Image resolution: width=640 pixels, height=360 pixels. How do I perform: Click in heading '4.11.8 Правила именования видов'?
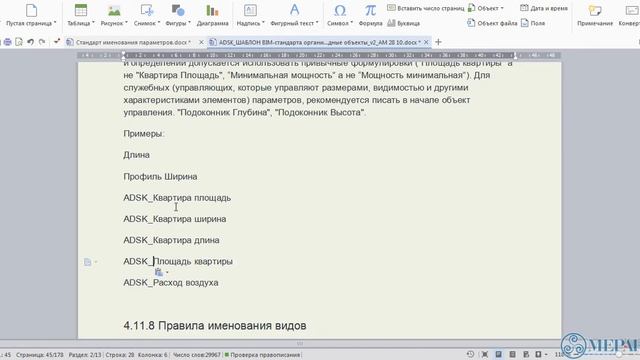point(215,326)
